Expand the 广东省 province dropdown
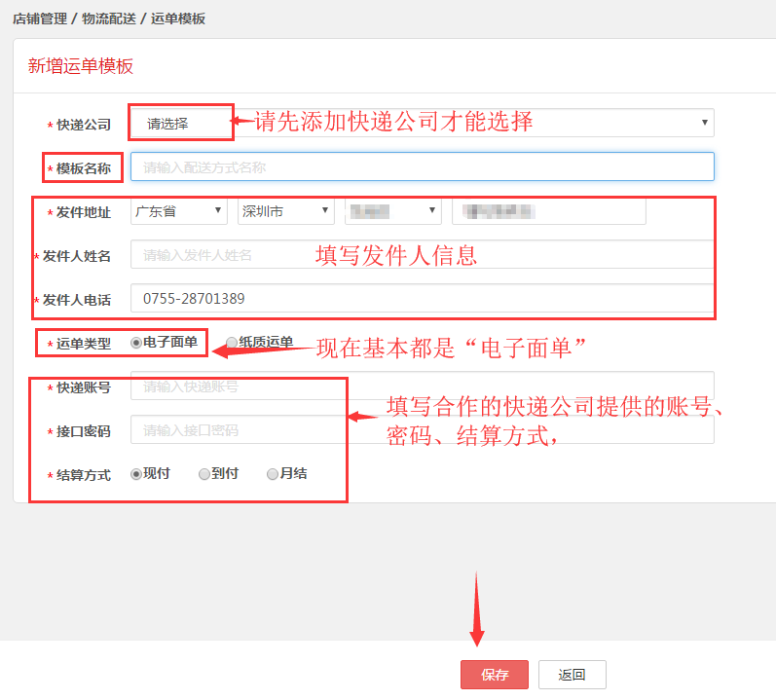The width and height of the screenshot is (776, 700). point(178,211)
